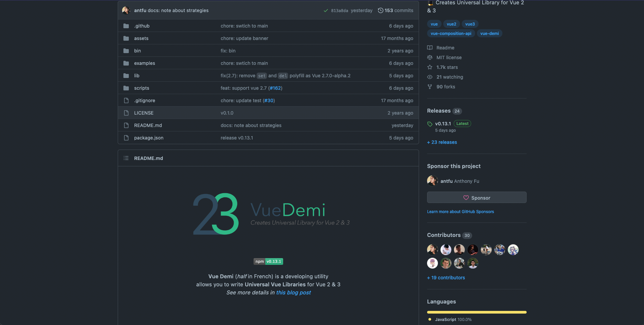
Task: Open pull request #30 link
Action: (269, 100)
